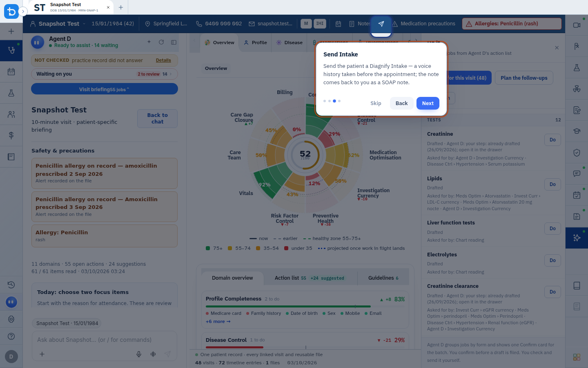Open the dollar billing icon in left sidebar
Image resolution: width=588 pixels, height=368 pixels.
click(x=11, y=135)
